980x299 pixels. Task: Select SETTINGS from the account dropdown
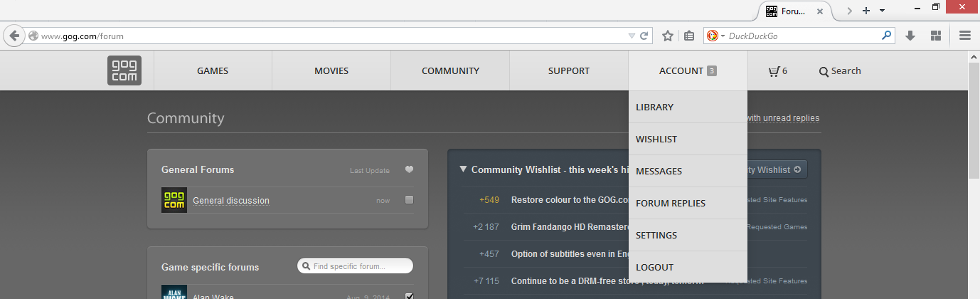point(688,235)
